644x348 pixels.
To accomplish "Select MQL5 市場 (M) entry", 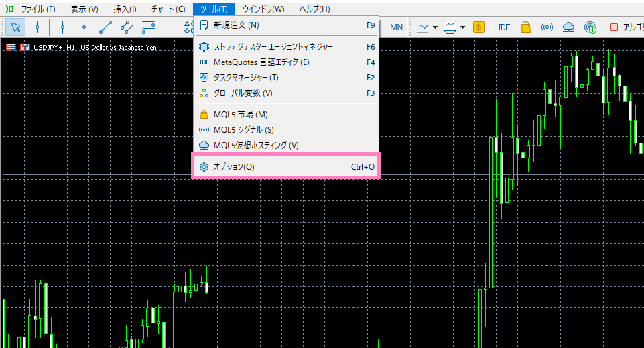I will coord(286,115).
